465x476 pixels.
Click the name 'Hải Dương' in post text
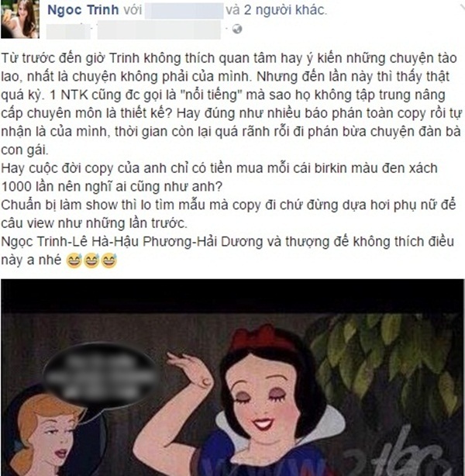(x=230, y=242)
